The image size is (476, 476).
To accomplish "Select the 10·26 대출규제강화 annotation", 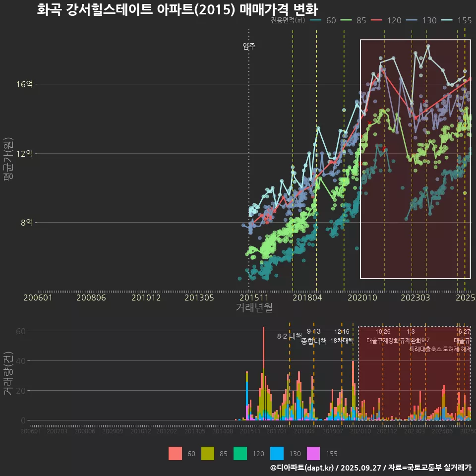I will coord(383,337).
